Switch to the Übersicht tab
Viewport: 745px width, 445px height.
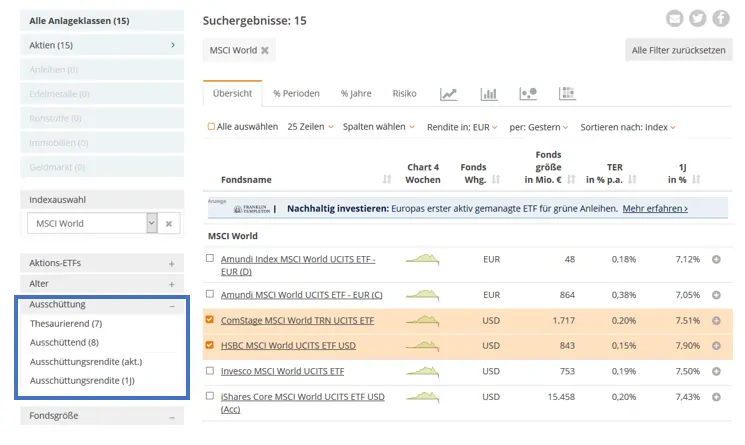(x=232, y=94)
